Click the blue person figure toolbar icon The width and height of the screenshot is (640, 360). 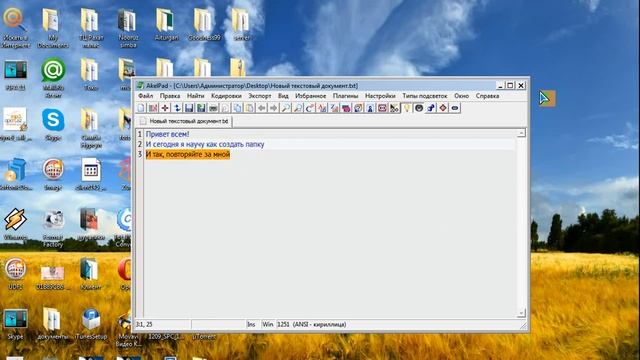click(370, 108)
